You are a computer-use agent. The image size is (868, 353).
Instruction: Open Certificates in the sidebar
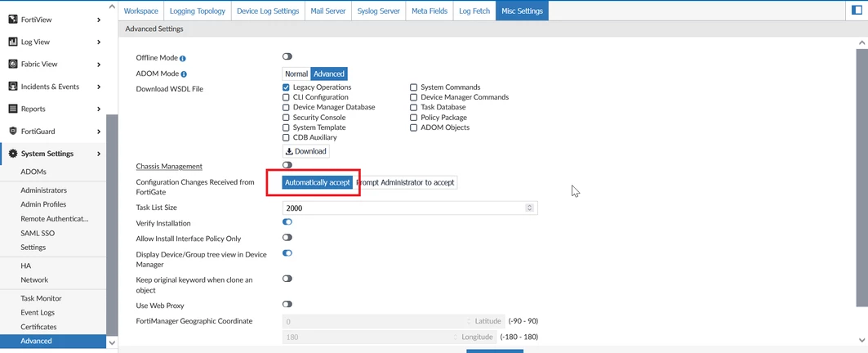point(38,327)
